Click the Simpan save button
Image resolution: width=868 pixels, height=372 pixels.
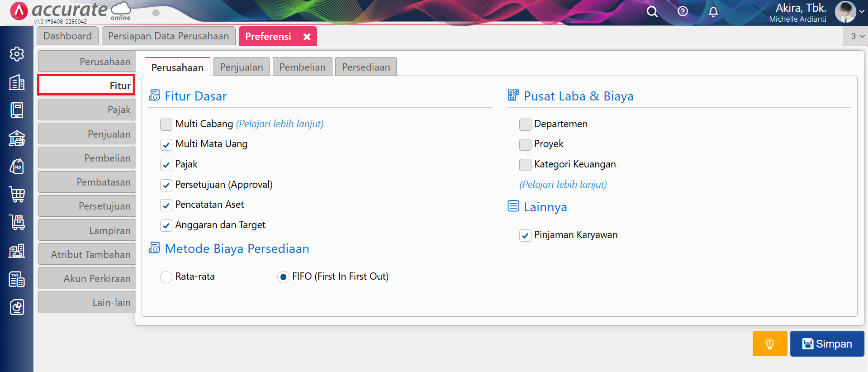point(827,344)
